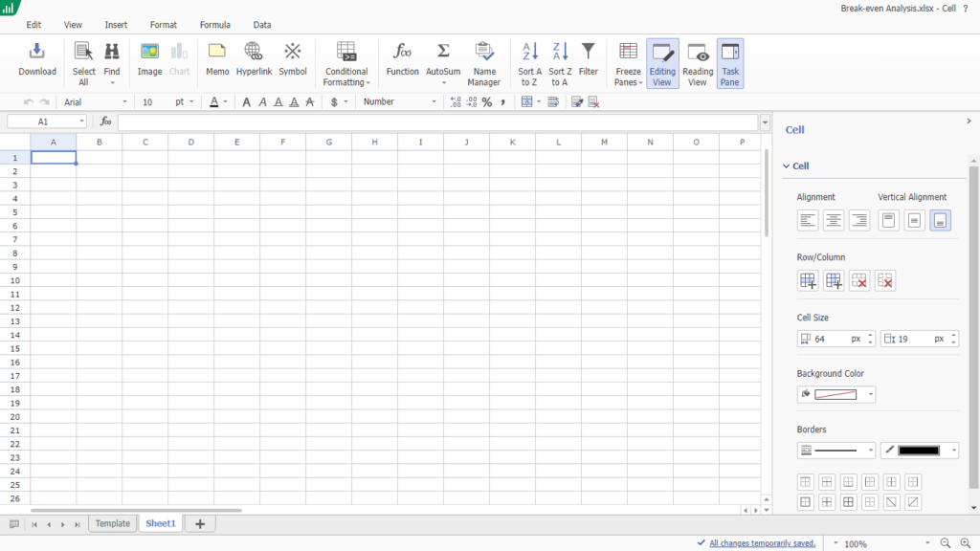Open the Format menu
The width and height of the screenshot is (980, 551).
pos(163,25)
